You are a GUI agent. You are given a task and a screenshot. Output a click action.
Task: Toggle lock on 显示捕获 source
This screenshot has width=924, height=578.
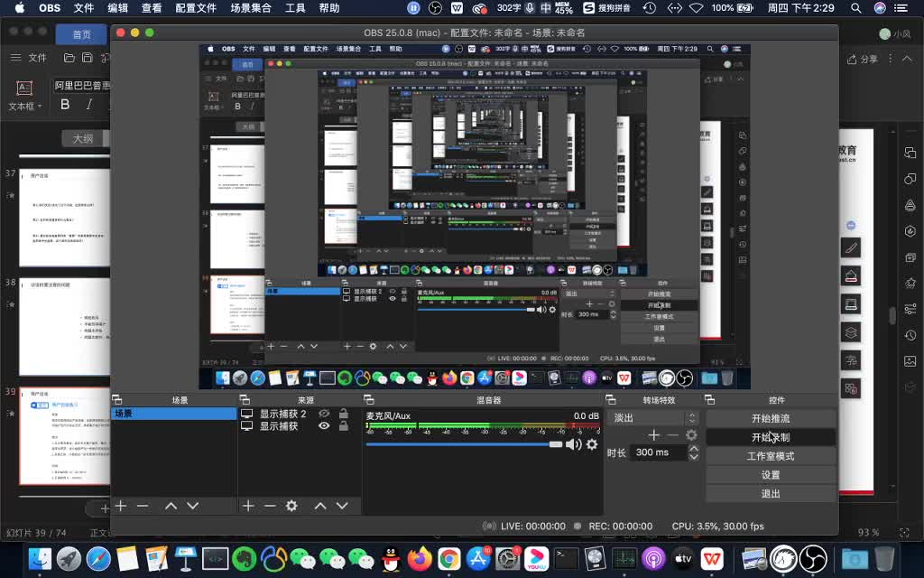click(x=344, y=425)
